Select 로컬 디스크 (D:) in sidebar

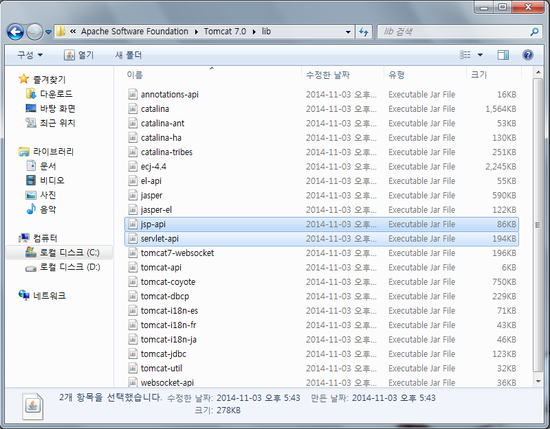62,267
